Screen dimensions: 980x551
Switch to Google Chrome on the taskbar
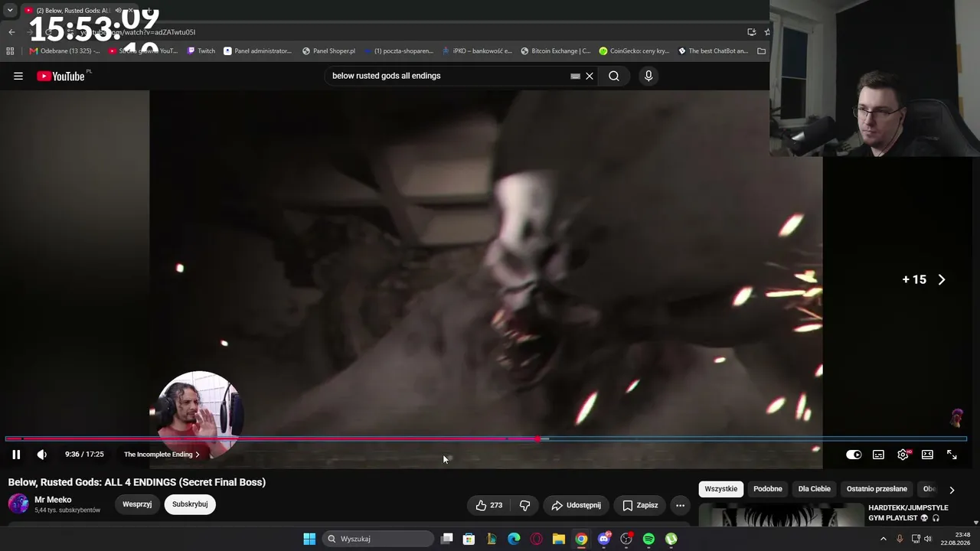[581, 539]
